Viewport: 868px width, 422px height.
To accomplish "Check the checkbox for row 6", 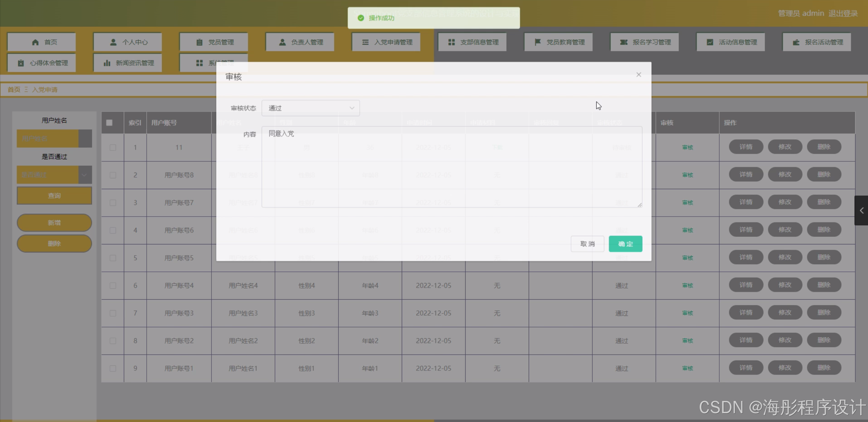I will [x=113, y=286].
